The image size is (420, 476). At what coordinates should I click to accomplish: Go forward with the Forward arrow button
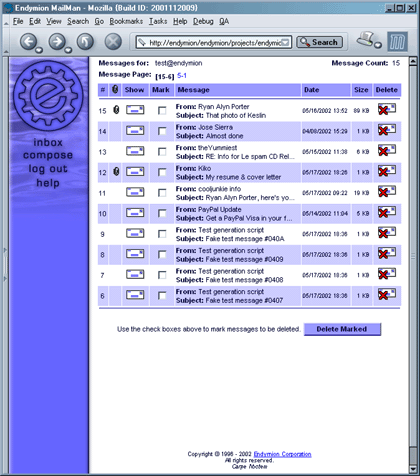[57, 42]
